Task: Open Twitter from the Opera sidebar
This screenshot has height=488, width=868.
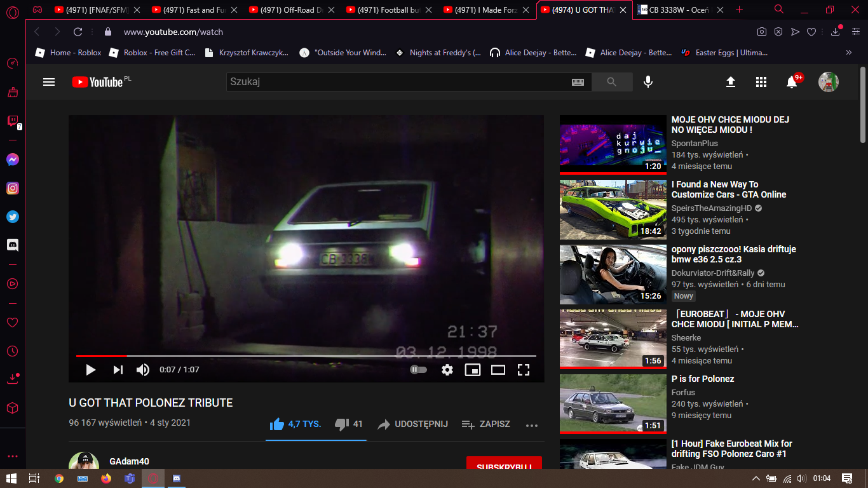Action: pos(13,217)
